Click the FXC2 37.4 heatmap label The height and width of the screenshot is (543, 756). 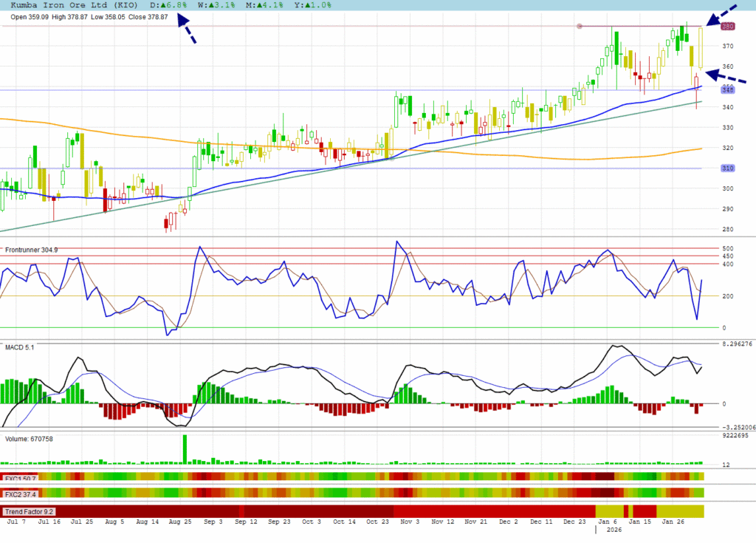tap(21, 494)
